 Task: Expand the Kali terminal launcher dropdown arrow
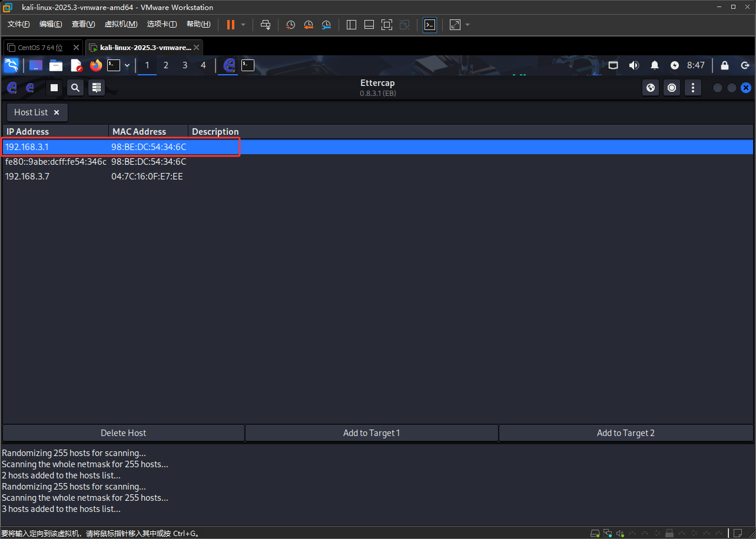127,65
